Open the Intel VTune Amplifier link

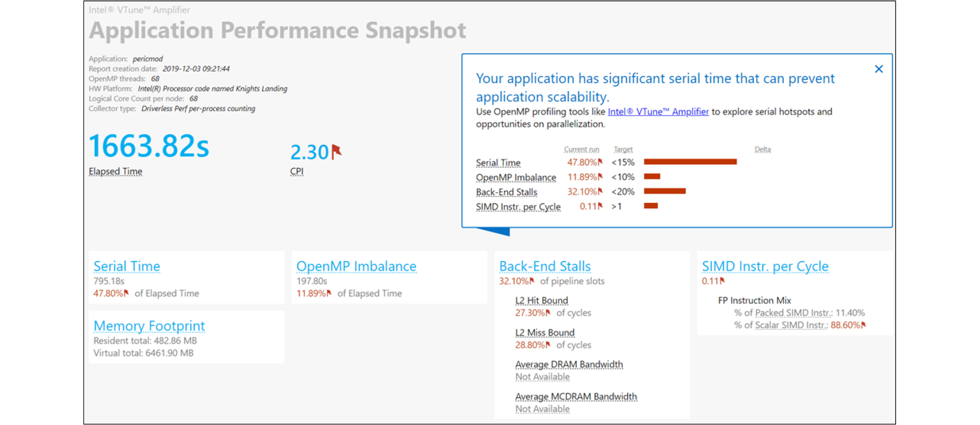pos(657,112)
